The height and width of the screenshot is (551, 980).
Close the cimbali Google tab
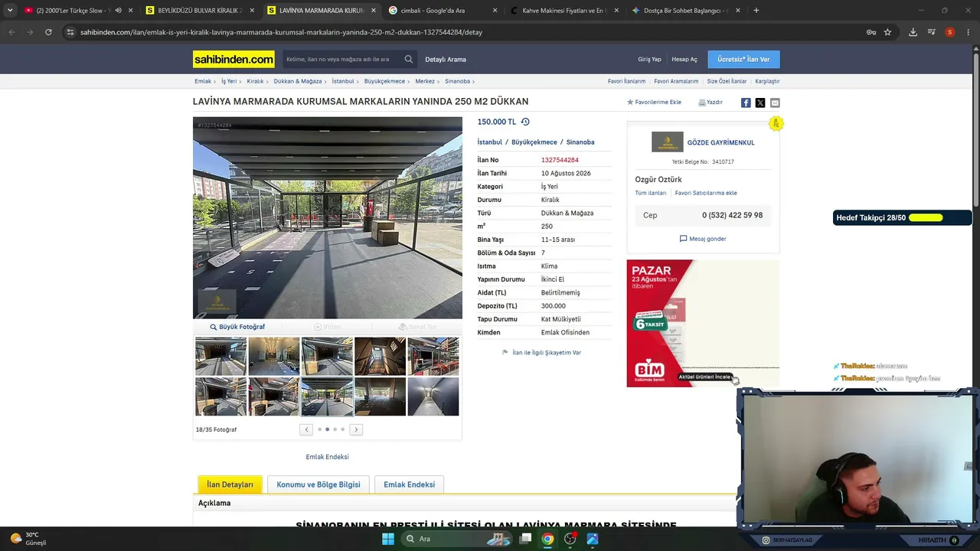click(x=495, y=11)
